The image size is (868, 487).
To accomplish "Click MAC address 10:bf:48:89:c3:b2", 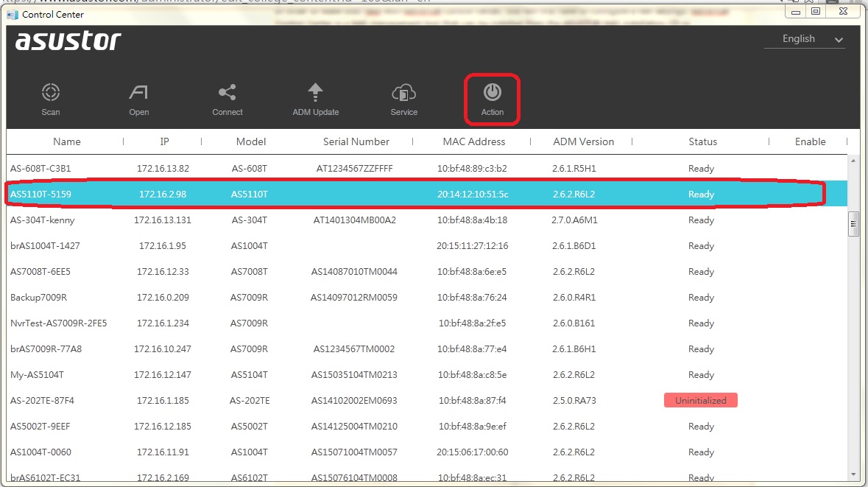I will coord(472,169).
